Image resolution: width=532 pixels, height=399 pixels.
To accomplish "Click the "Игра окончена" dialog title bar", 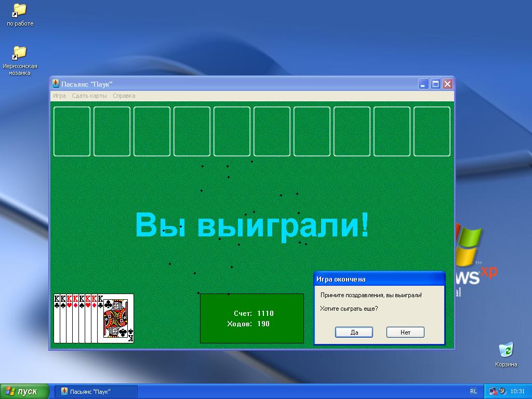I will coord(379,279).
